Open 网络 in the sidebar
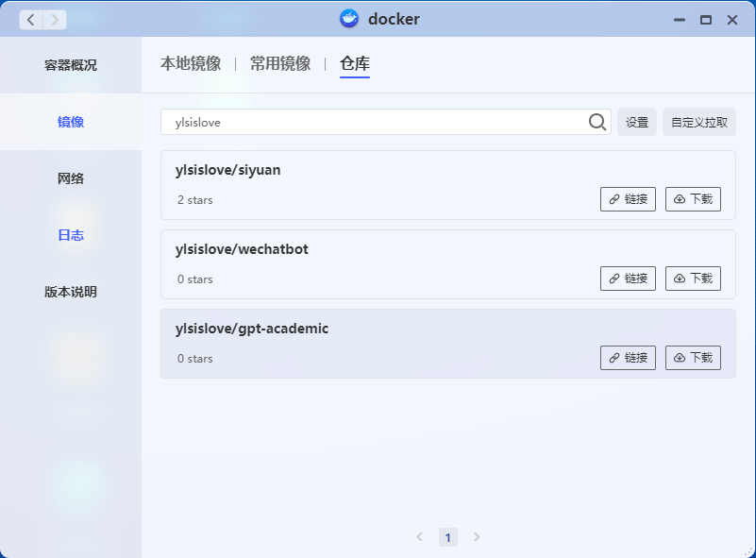The height and width of the screenshot is (558, 756). (x=71, y=178)
